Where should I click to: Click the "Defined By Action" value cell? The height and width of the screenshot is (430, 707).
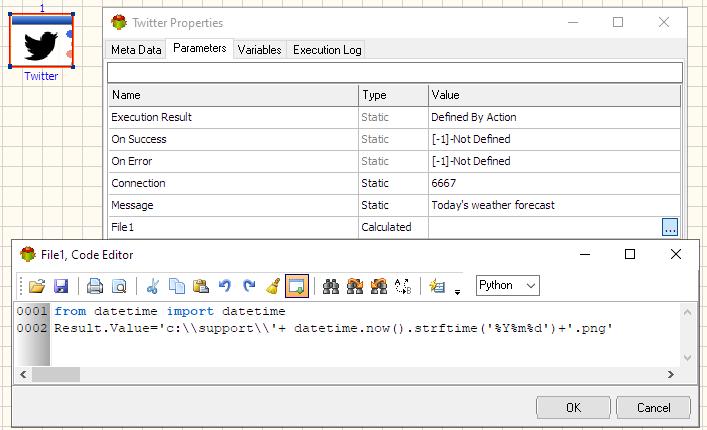[x=554, y=117]
